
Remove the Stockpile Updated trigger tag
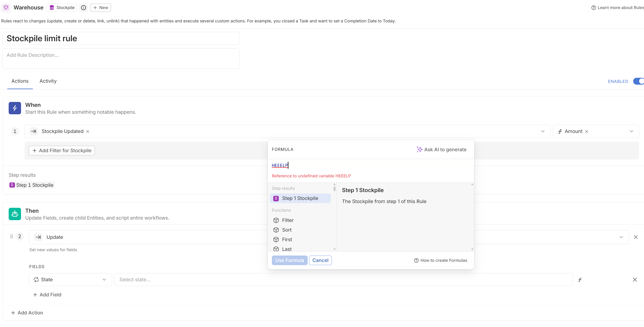88,131
